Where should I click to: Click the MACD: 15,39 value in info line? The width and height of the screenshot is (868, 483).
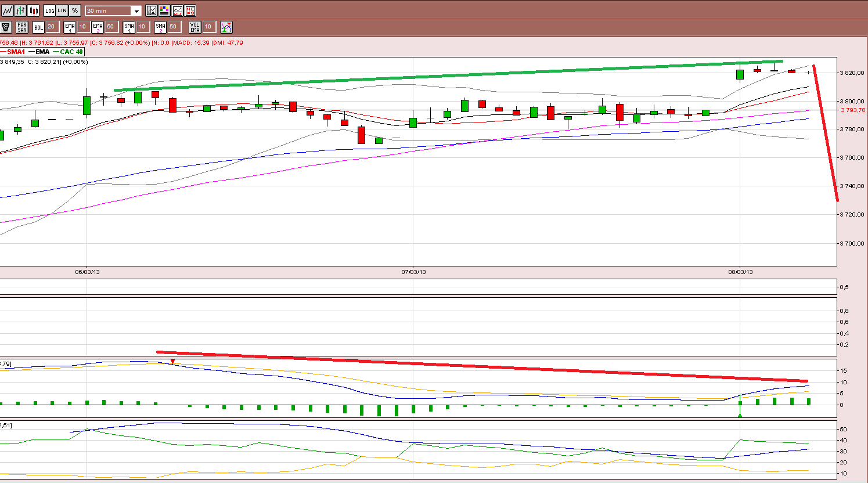pyautogui.click(x=191, y=42)
